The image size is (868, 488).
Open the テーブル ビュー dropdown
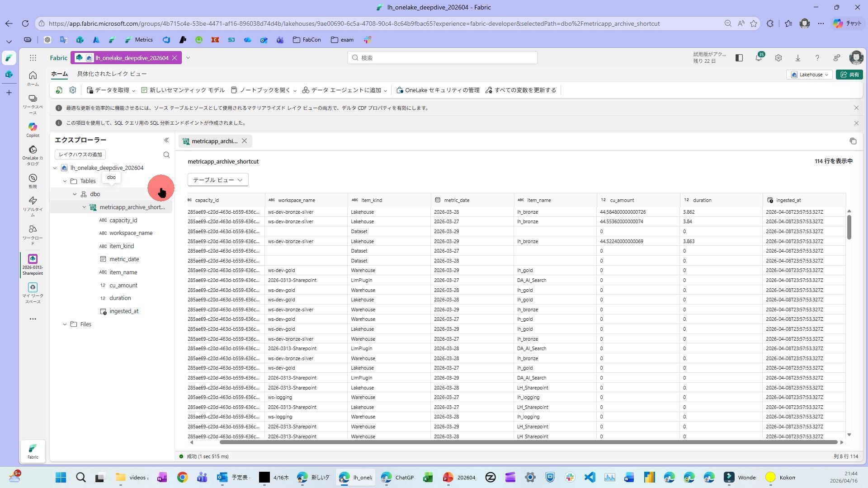pyautogui.click(x=217, y=180)
